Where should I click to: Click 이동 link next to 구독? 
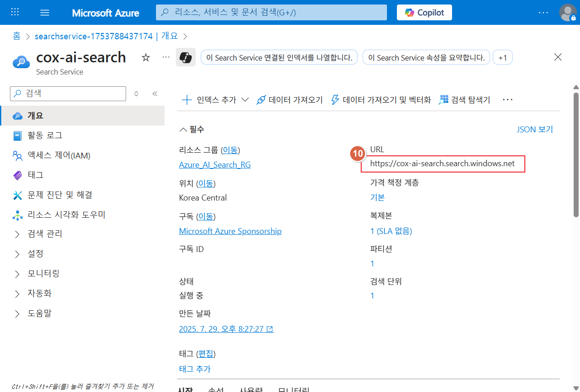(x=206, y=216)
